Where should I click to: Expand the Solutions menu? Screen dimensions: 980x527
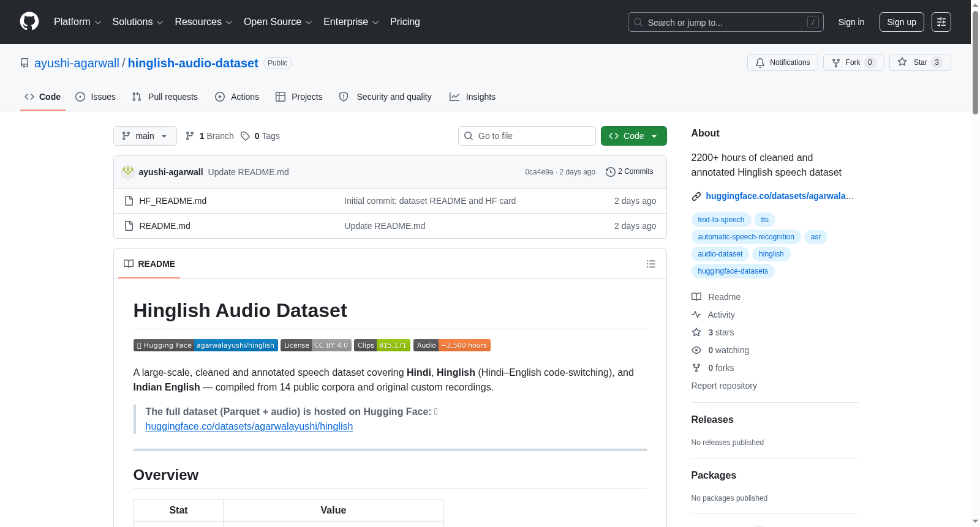(x=138, y=22)
